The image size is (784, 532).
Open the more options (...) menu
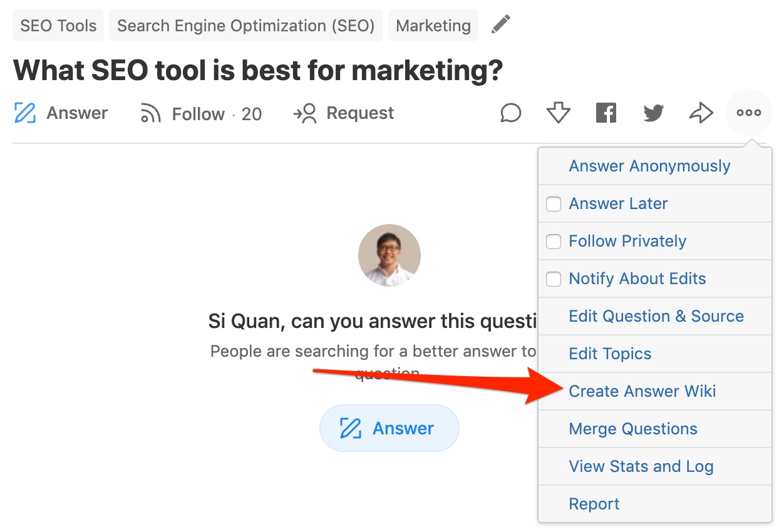tap(748, 113)
